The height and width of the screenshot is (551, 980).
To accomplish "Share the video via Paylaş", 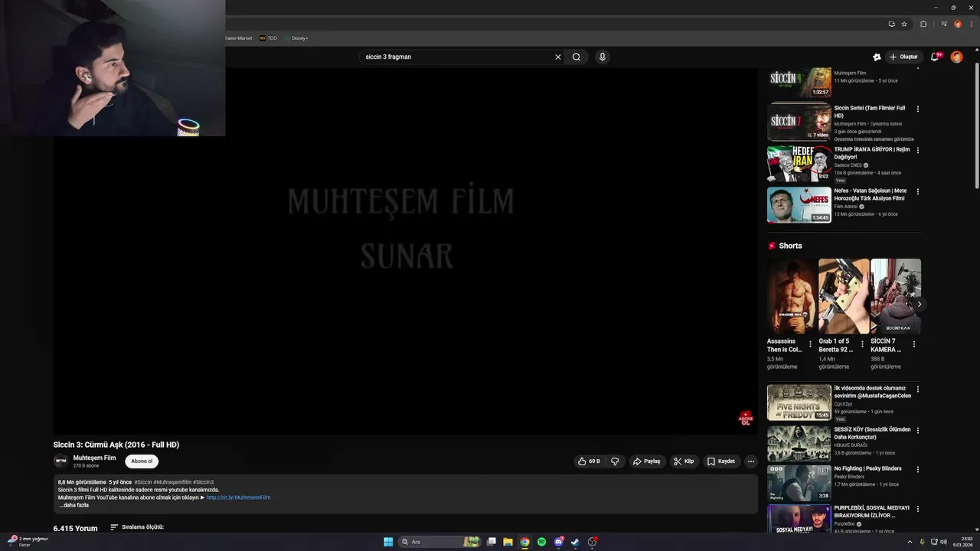I will [x=647, y=461].
